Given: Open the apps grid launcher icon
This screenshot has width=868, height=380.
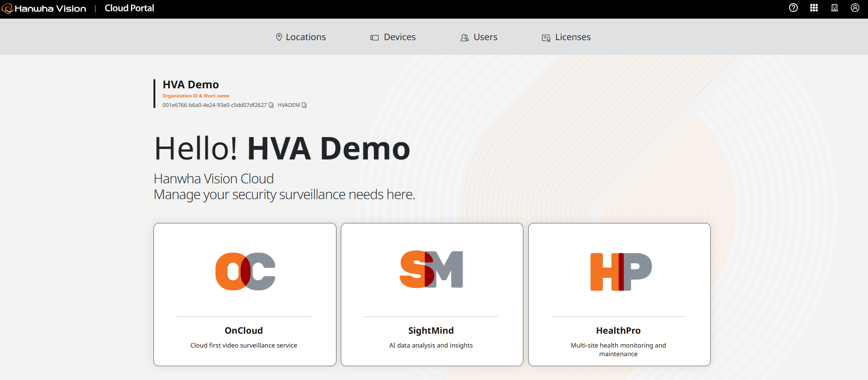Looking at the screenshot, I should tap(814, 8).
